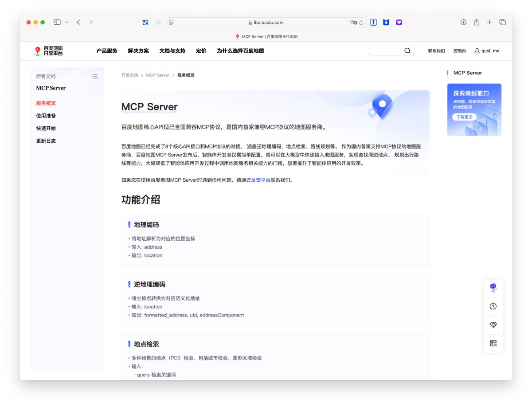
Task: Open the 为什么选择百度地图 menu
Action: tap(240, 51)
